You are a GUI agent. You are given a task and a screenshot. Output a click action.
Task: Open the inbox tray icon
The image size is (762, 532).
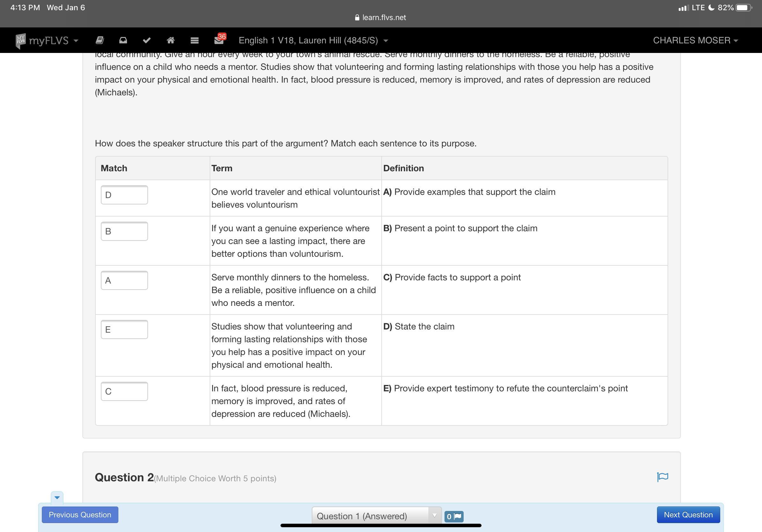[x=123, y=41]
